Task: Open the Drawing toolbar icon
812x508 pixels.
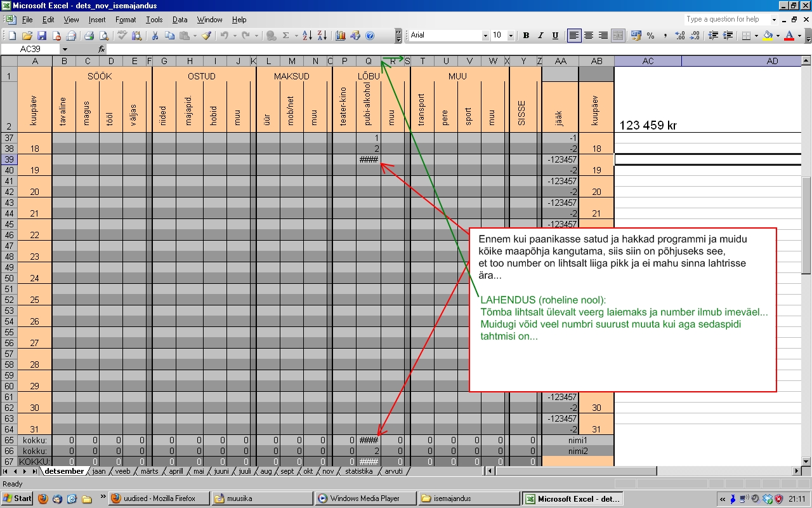Action: click(x=355, y=36)
